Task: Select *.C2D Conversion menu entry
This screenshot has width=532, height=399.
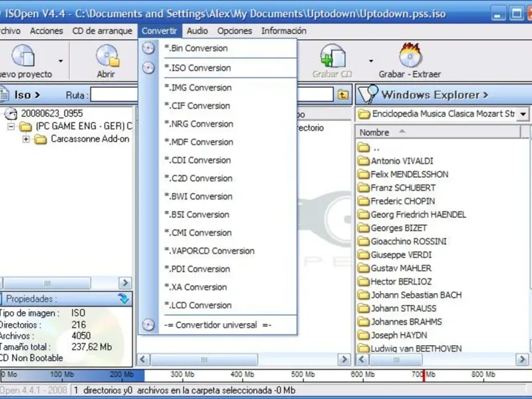Action: [228, 178]
